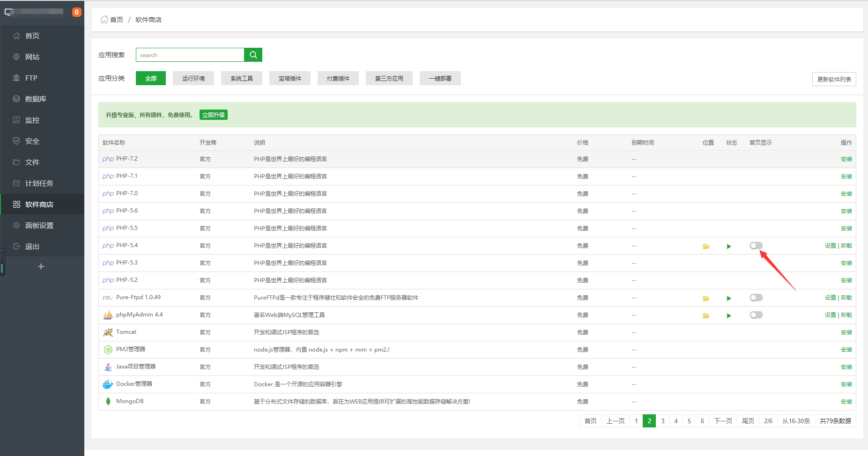
Task: Select the 宝塔插件 category tab
Action: tap(290, 78)
